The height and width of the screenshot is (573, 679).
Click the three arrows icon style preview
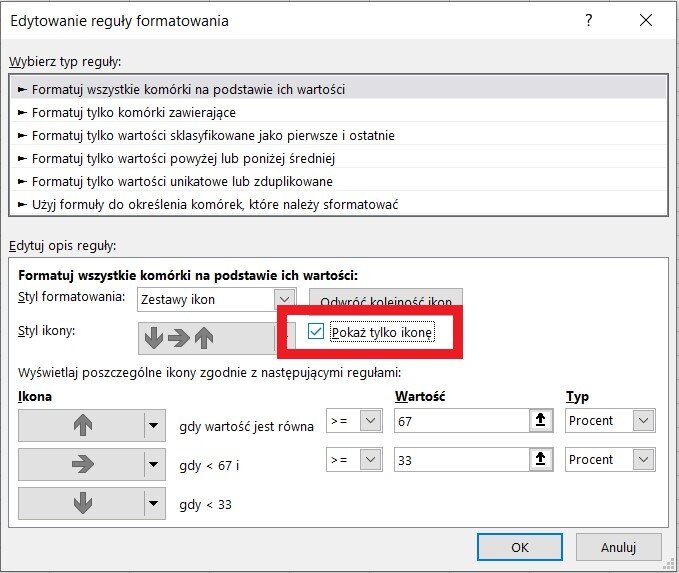pyautogui.click(x=205, y=338)
